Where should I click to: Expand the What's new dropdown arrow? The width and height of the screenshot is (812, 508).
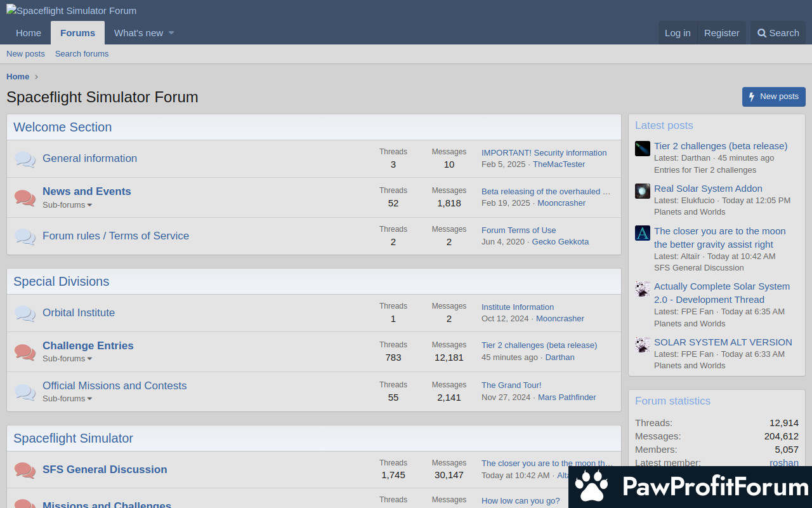[x=171, y=33]
